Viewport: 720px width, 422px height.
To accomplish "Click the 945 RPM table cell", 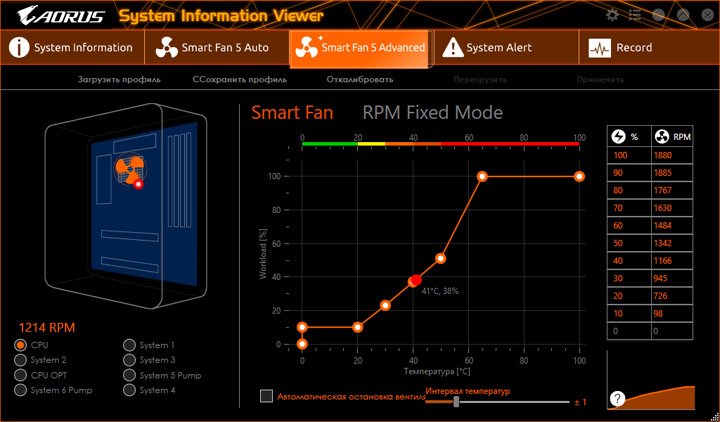I will coord(672,278).
